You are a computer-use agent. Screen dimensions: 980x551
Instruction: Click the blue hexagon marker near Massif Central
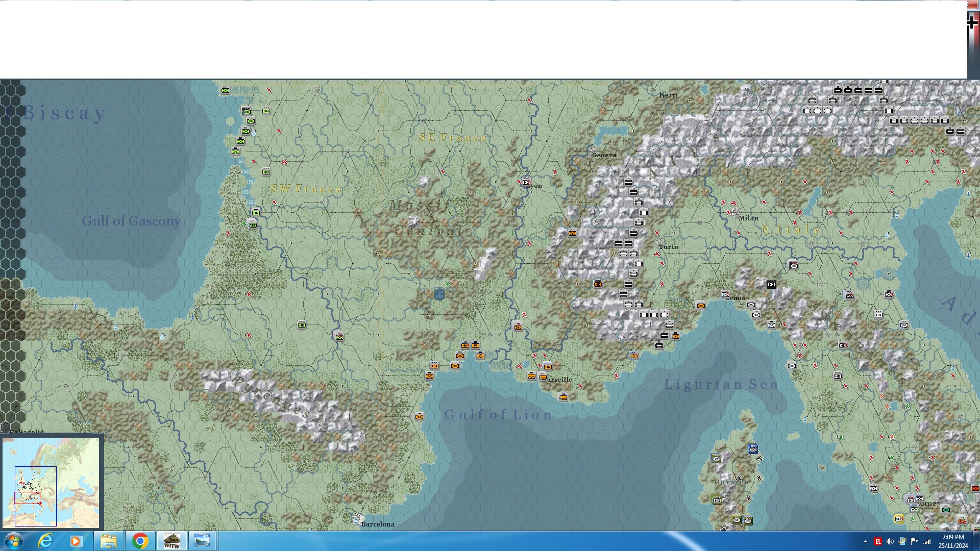439,294
